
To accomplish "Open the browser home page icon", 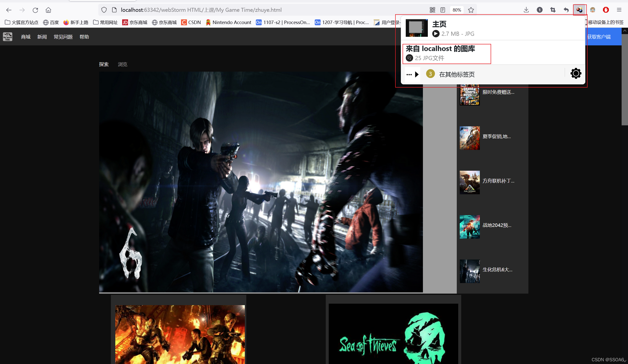I will pos(48,10).
